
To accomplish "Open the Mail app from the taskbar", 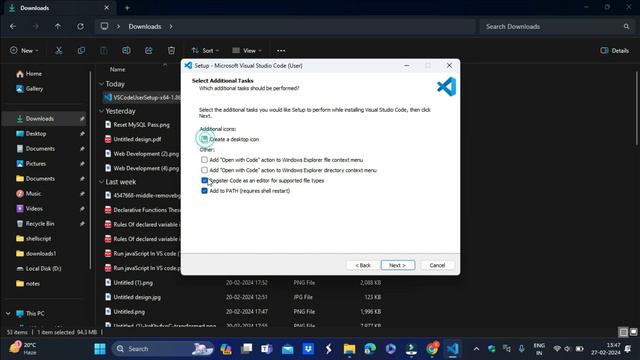I will coord(287,349).
